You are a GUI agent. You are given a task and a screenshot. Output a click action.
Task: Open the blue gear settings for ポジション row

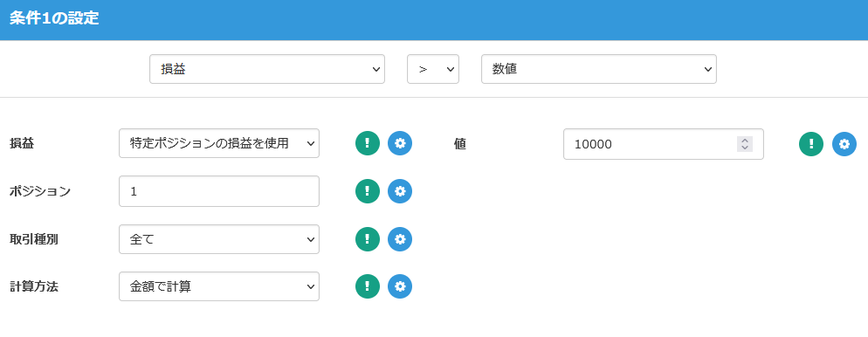pyautogui.click(x=400, y=191)
